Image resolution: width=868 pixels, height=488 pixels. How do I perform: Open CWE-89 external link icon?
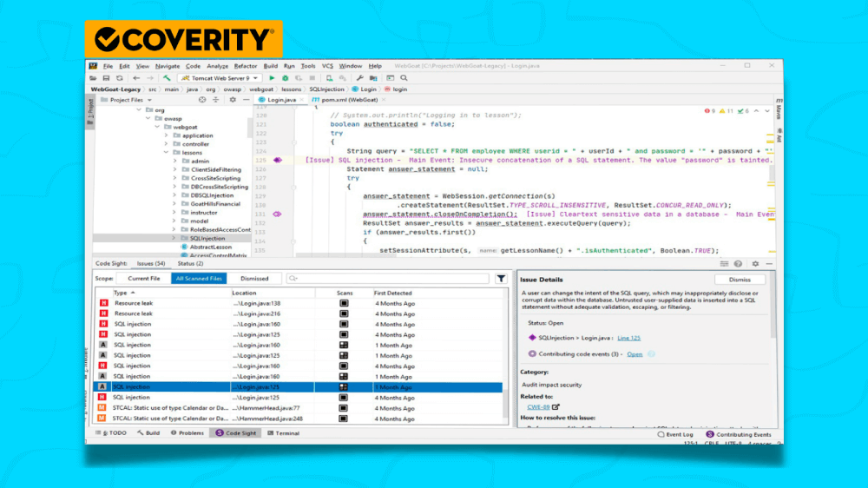coord(556,406)
